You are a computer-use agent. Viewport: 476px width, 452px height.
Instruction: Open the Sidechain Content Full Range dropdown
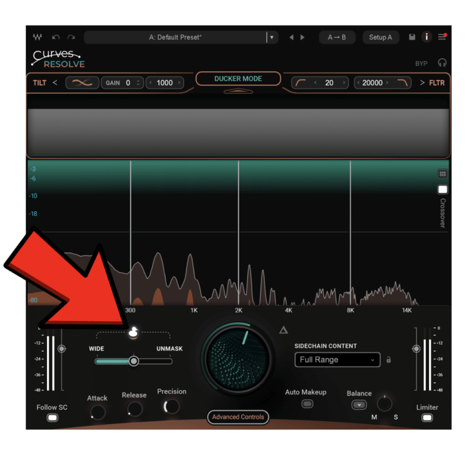coord(337,360)
